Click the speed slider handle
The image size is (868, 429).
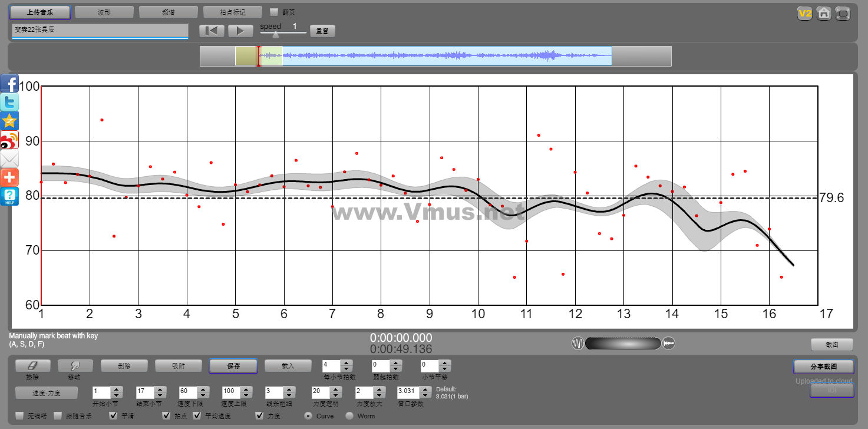(276, 35)
